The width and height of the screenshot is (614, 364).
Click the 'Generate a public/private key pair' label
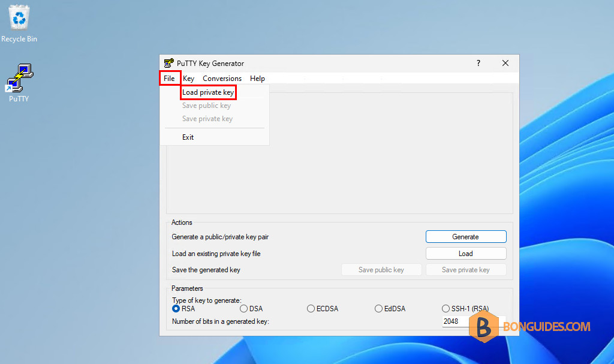pyautogui.click(x=220, y=237)
